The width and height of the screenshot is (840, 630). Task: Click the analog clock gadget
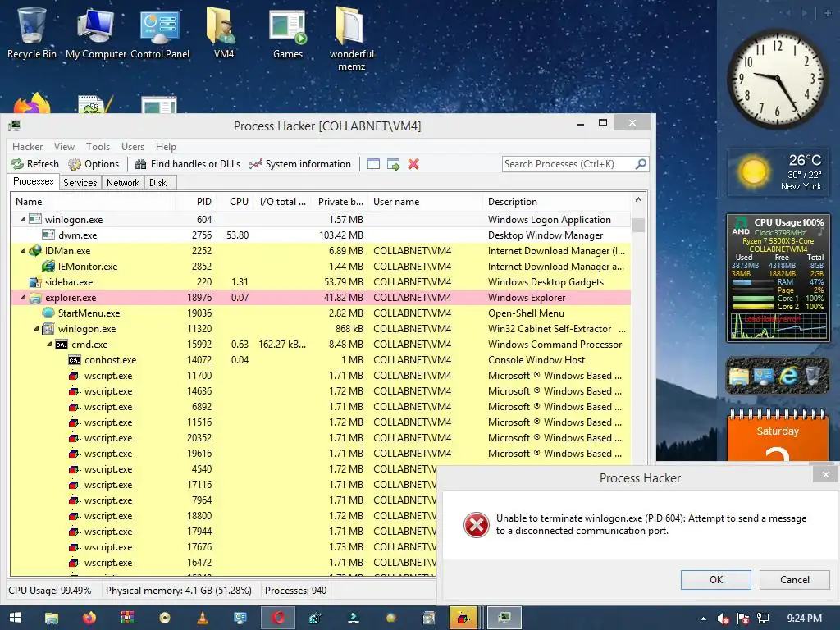point(778,78)
